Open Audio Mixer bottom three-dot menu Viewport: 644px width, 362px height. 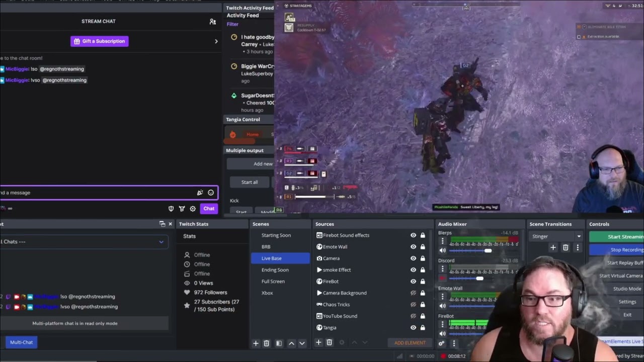tap(454, 343)
